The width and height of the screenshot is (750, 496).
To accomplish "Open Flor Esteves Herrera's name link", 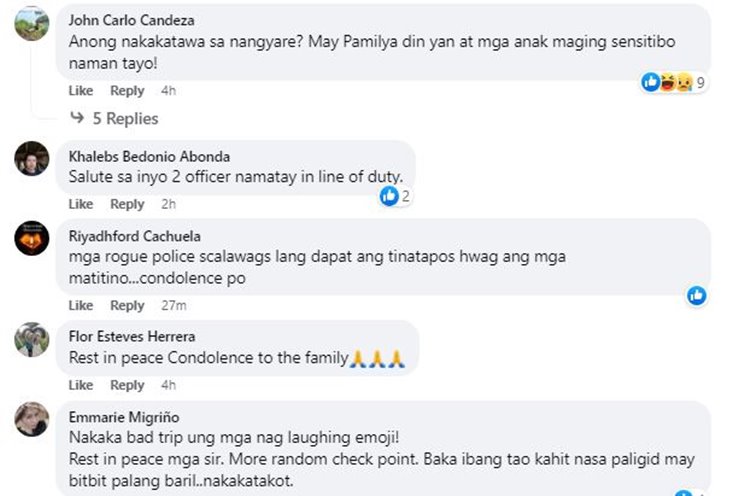I will (132, 336).
